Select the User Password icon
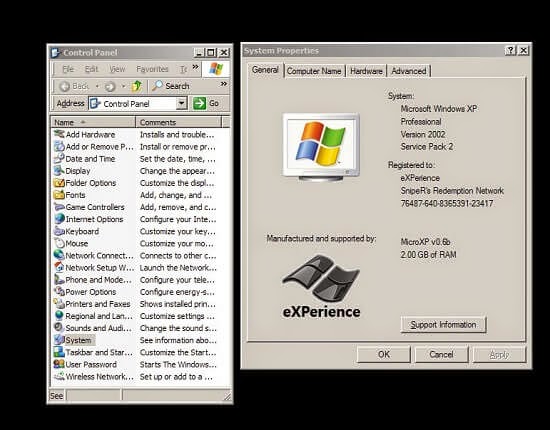Screen dimensions: 550x430 click(x=59, y=364)
